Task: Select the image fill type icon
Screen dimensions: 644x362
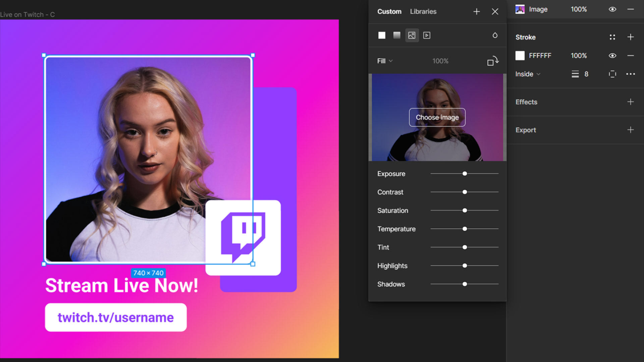Action: point(412,35)
